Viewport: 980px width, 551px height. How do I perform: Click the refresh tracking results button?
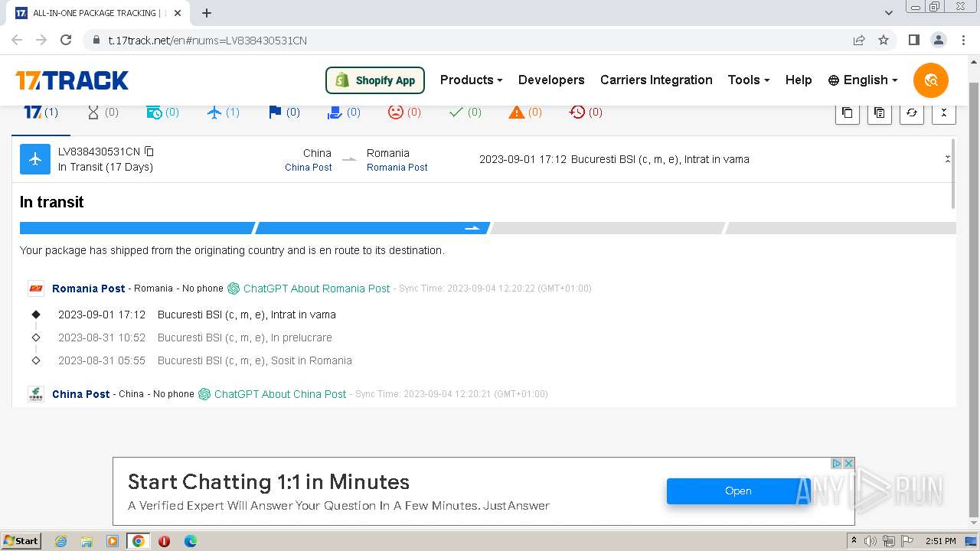(911, 112)
